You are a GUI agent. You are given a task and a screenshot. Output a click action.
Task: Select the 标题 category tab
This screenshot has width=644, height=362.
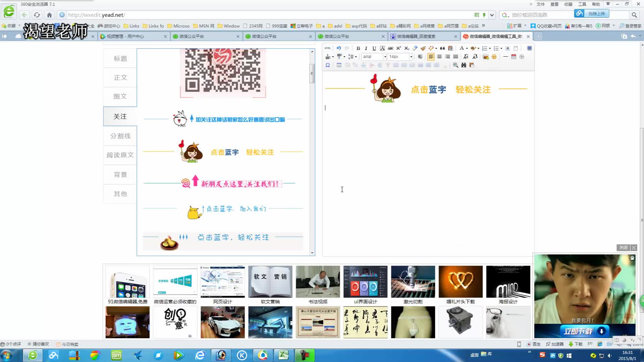[x=120, y=59]
